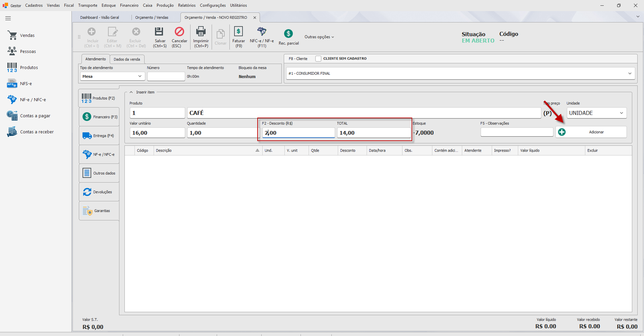Click the Imprimir printer icon
This screenshot has width=644, height=336.
(200, 31)
